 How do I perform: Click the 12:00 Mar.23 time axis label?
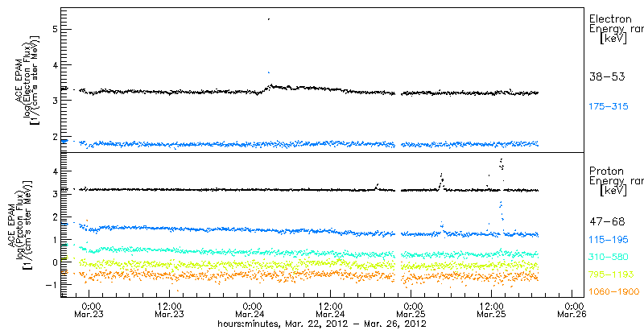[x=168, y=310]
